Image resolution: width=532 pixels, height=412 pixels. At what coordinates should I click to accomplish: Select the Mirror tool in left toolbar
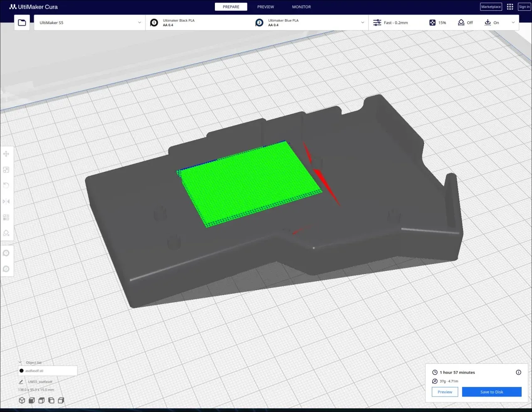[x=6, y=201]
